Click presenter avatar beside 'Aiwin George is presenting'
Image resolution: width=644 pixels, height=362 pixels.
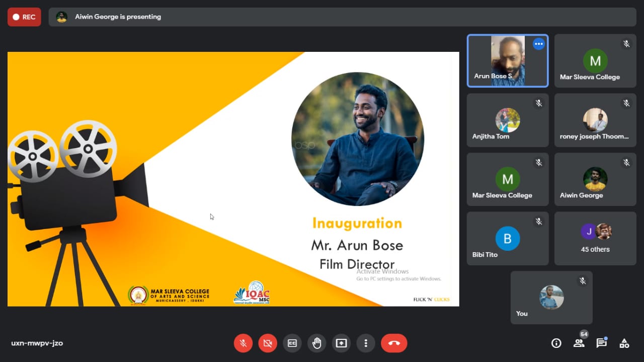click(62, 17)
